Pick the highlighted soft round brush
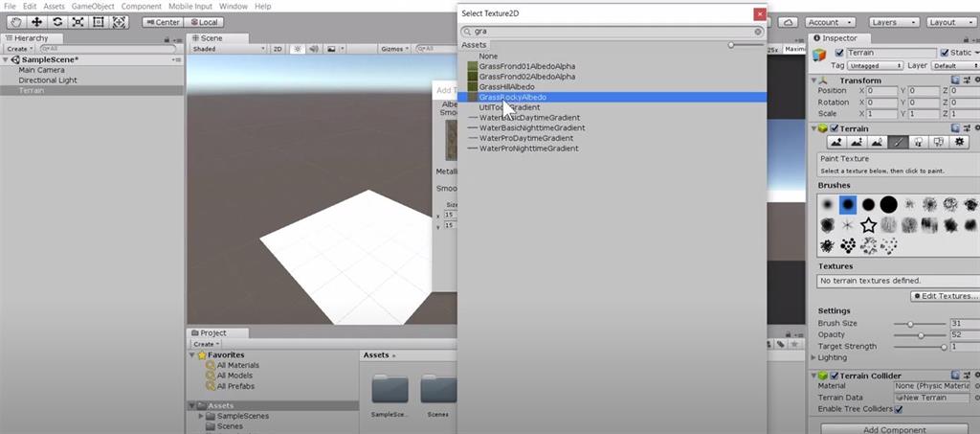 click(x=848, y=204)
